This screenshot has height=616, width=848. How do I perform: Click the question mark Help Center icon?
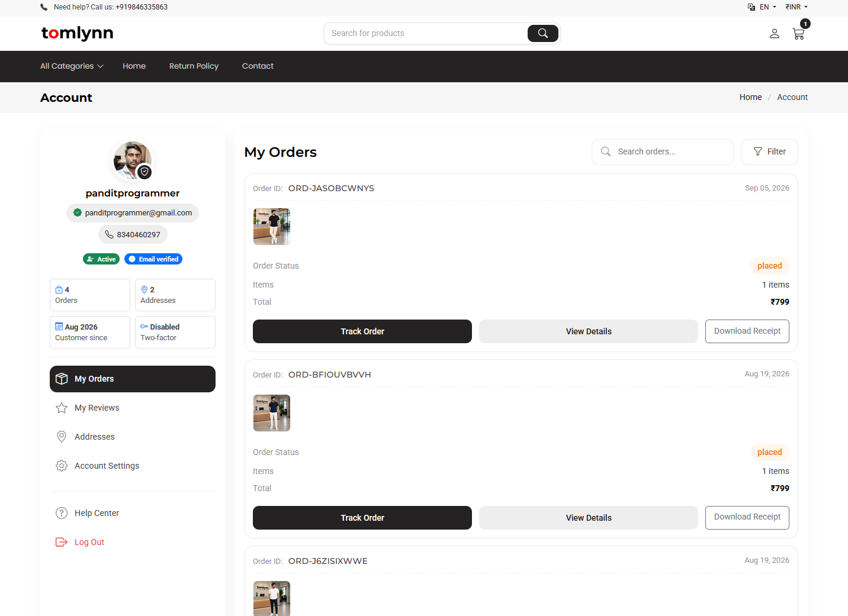pos(62,513)
